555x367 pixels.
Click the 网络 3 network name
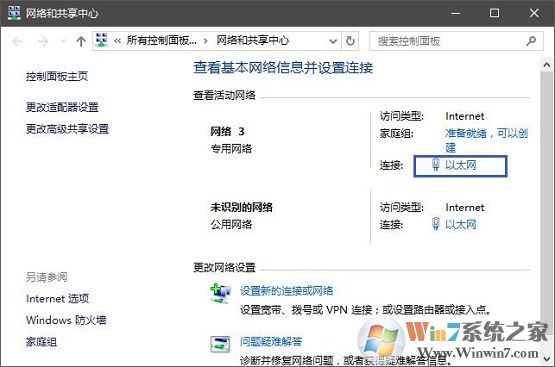click(227, 132)
